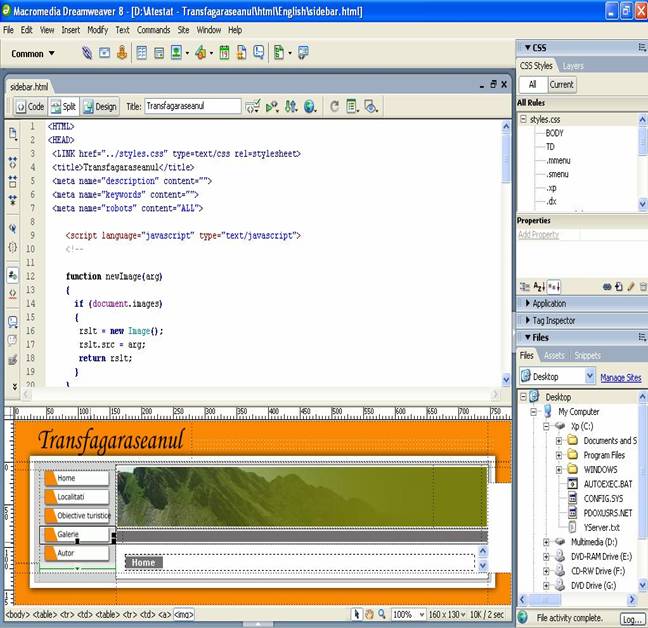Switch to Code view

tap(28, 106)
